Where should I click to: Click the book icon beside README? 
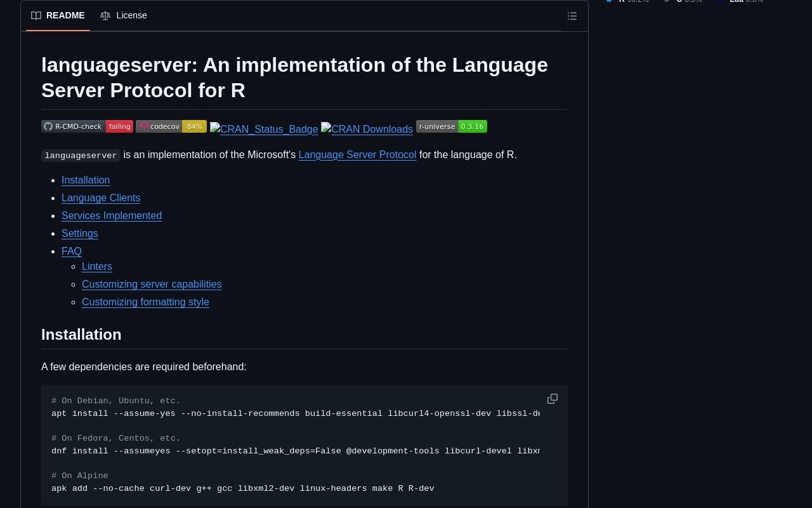(x=36, y=15)
